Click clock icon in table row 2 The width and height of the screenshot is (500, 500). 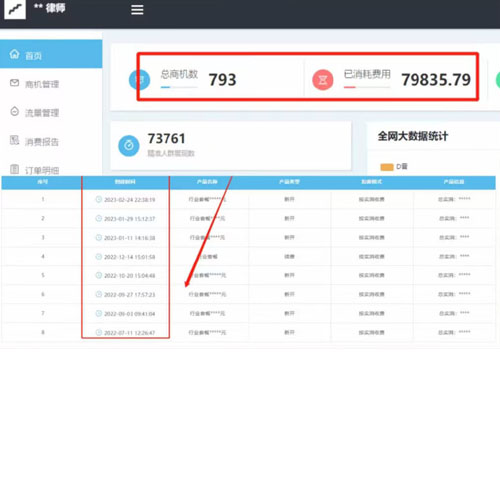coord(99,218)
